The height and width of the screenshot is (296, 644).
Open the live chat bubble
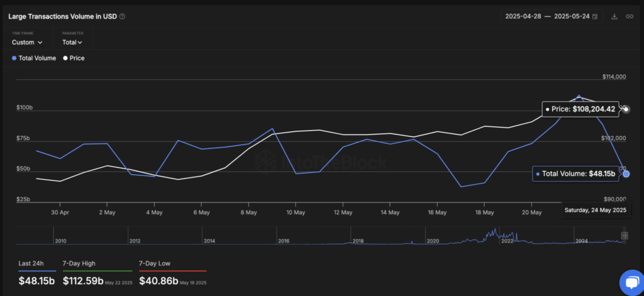coord(632,283)
